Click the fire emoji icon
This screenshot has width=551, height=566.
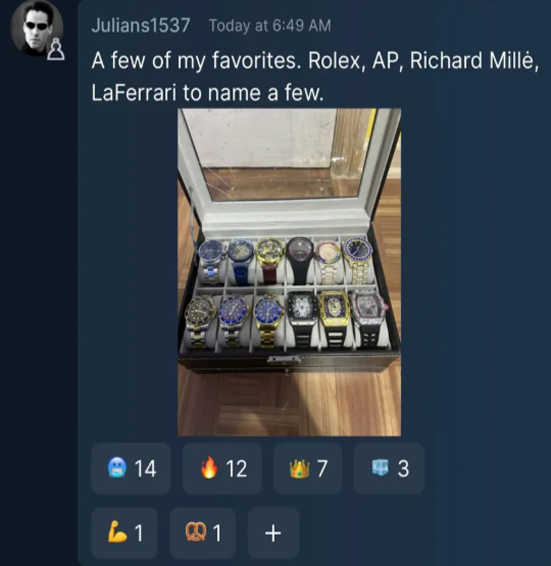(209, 467)
